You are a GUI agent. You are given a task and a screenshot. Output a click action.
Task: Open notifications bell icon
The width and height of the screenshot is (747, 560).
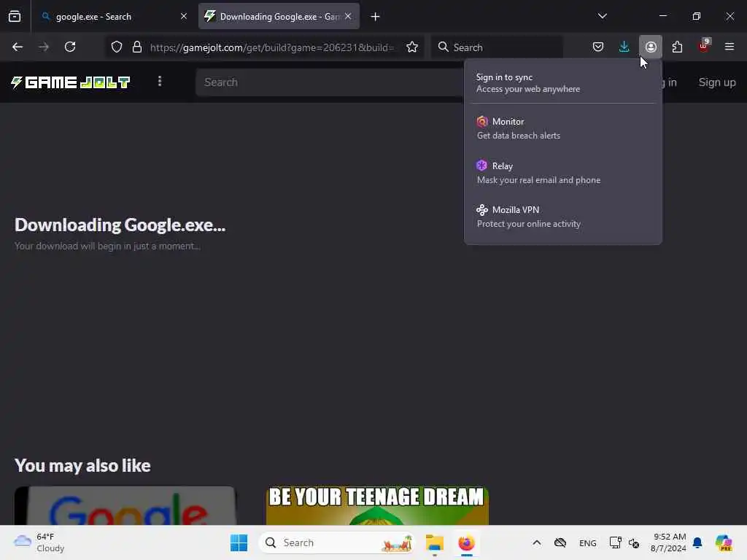point(697,542)
